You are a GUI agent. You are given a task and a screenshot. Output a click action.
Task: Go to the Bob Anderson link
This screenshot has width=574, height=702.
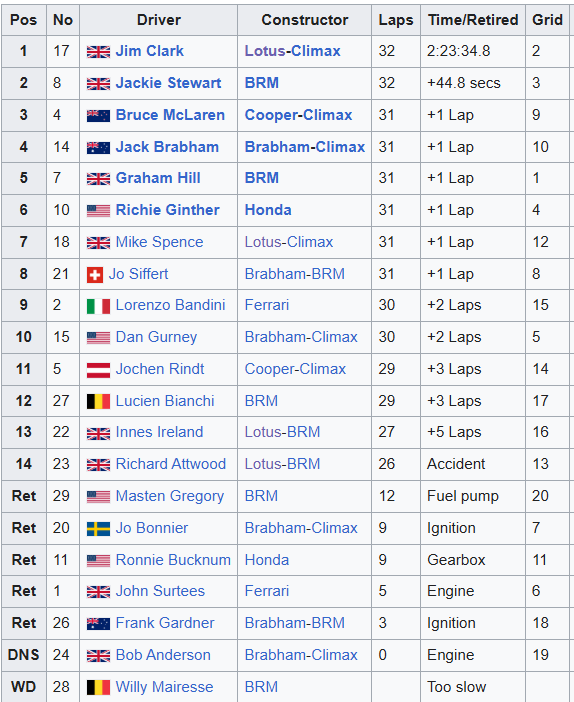[163, 655]
